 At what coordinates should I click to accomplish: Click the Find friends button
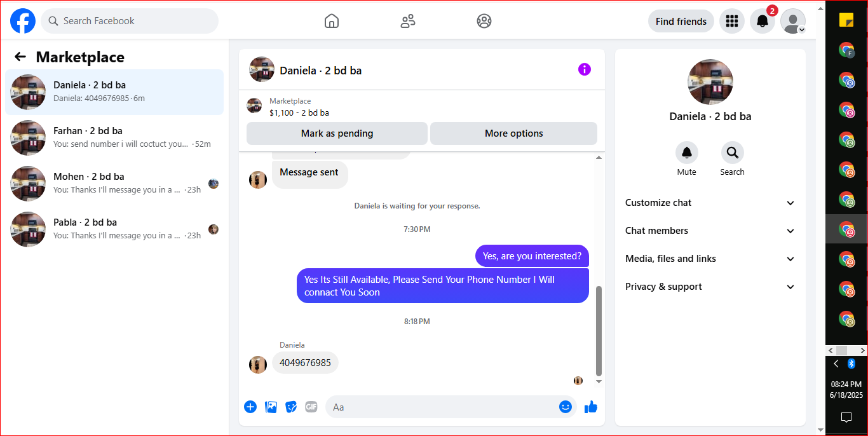click(x=681, y=21)
